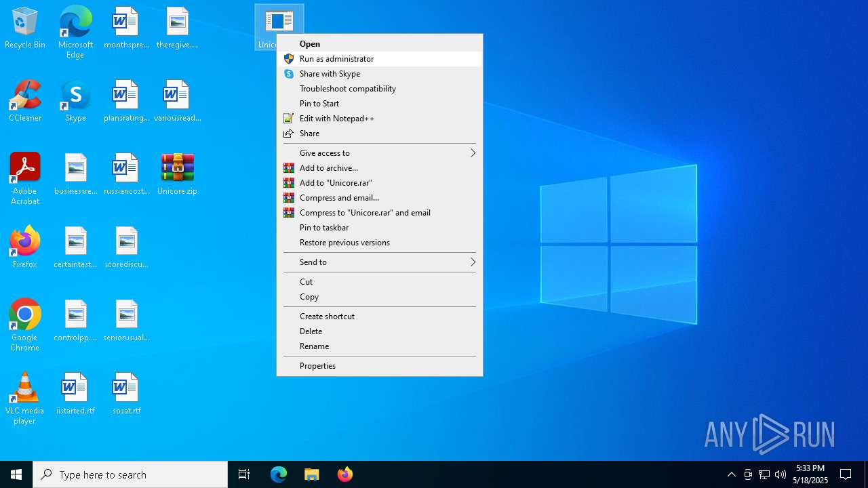Open Task View in the taskbar
This screenshot has width=868, height=488.
coord(244,474)
